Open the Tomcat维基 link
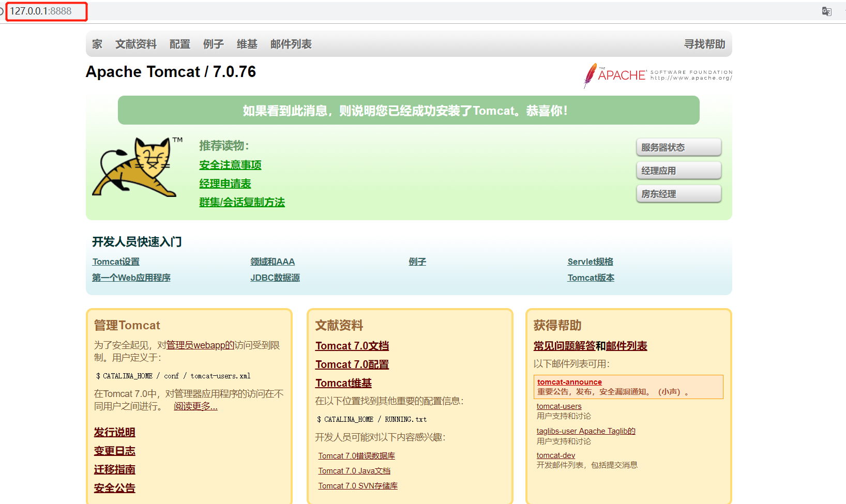Image resolution: width=846 pixels, height=504 pixels. tap(343, 383)
